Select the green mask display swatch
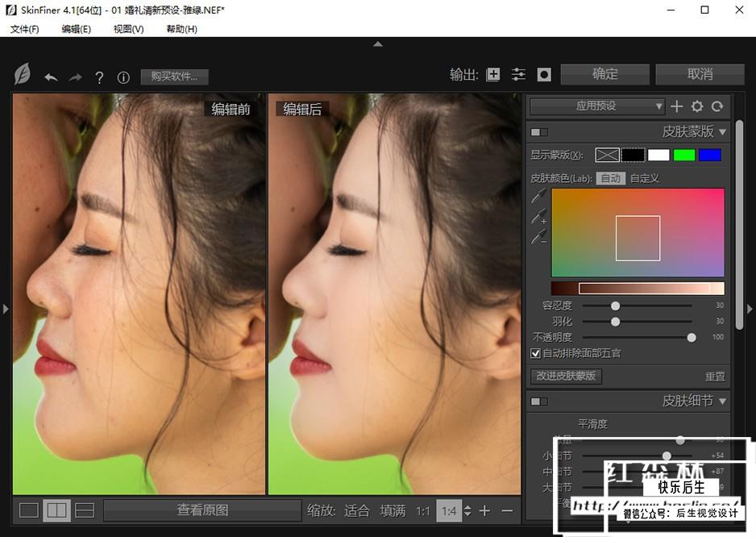Screen dimensions: 756x537 tap(684, 155)
